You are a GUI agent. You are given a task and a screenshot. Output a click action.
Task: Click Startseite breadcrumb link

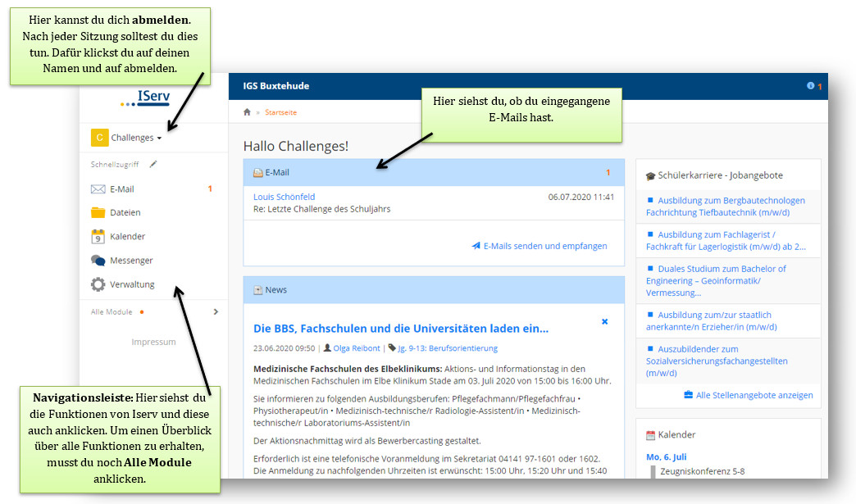[x=280, y=112]
